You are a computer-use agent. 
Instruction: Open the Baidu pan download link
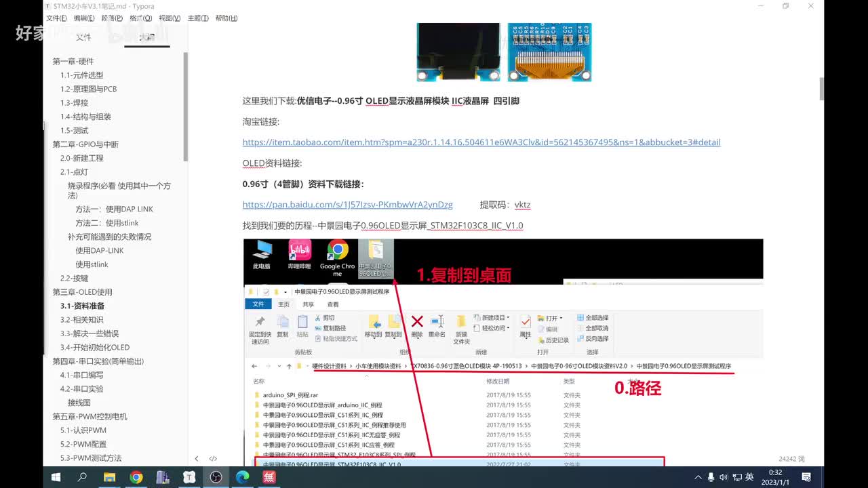(348, 205)
